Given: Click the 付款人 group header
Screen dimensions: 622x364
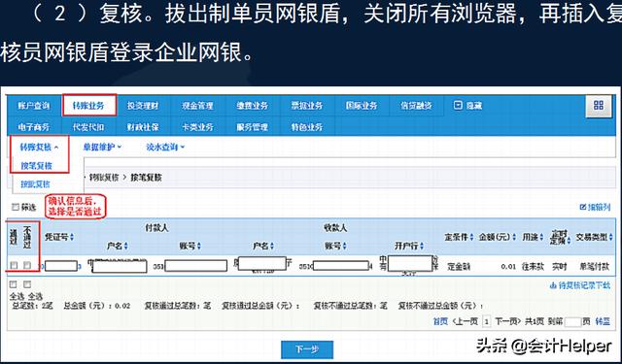Looking at the screenshot, I should tap(156, 228).
